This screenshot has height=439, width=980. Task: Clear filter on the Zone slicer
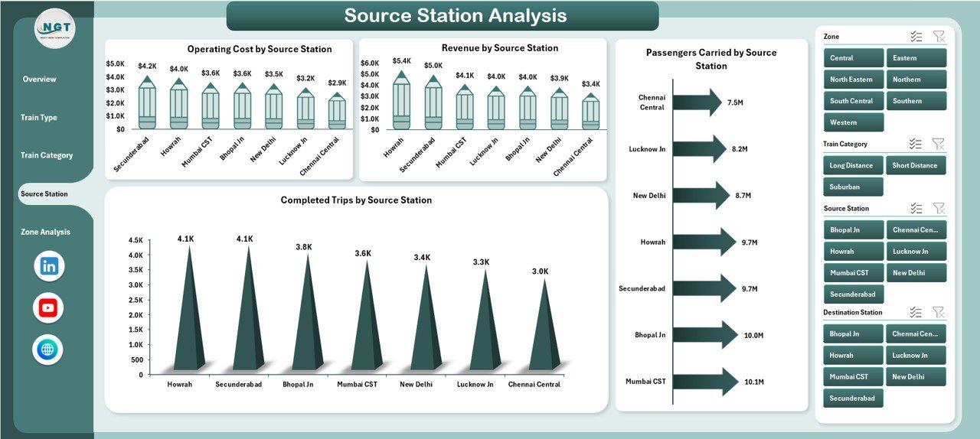pos(939,37)
